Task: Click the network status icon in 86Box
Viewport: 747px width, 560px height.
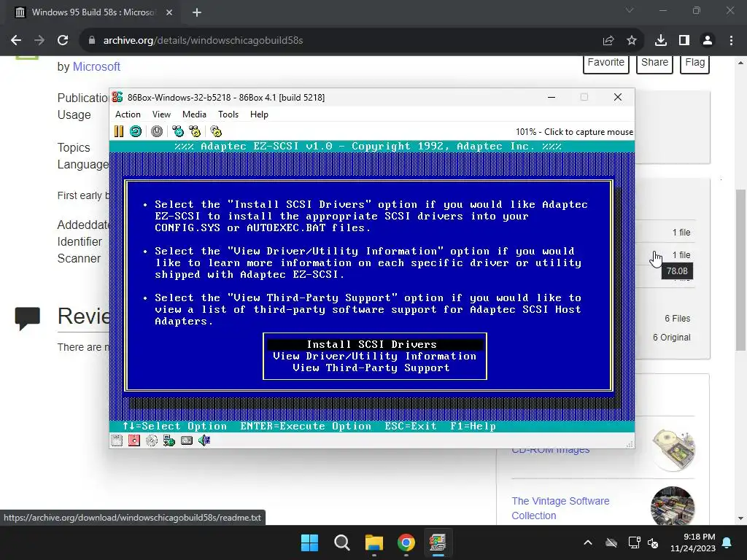Action: click(x=169, y=440)
